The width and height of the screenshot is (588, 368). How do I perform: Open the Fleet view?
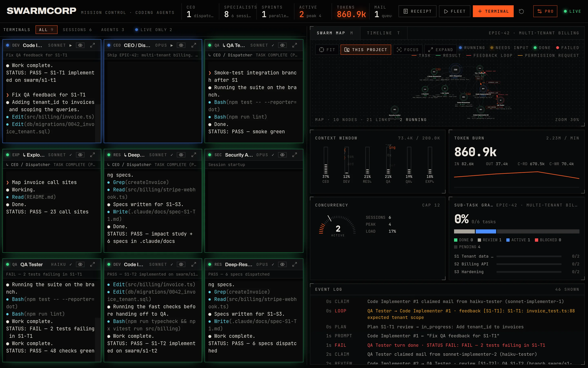click(454, 11)
